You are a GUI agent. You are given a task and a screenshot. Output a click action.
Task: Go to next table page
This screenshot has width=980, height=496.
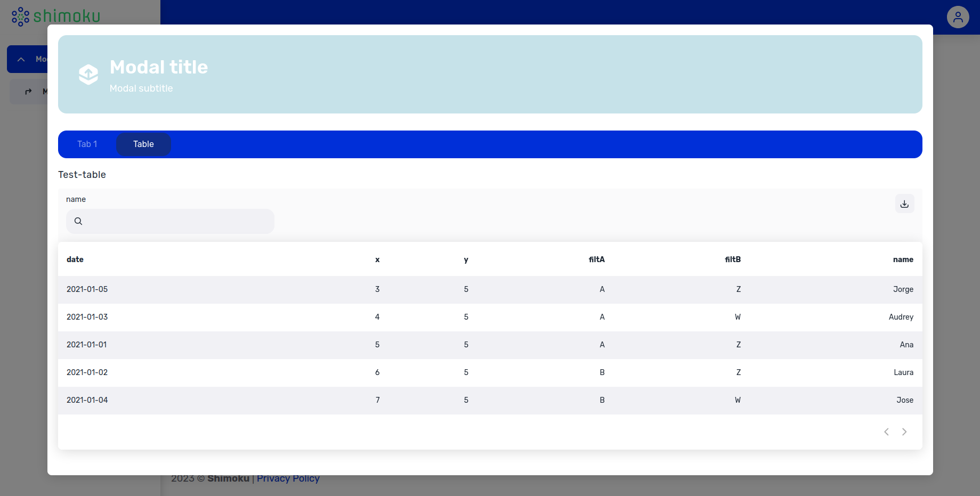(x=904, y=432)
